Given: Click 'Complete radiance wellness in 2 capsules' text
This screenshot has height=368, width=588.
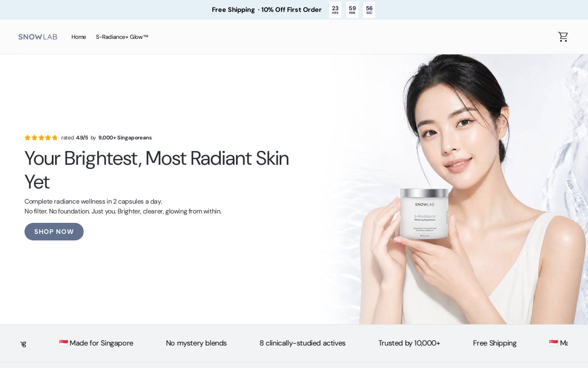Looking at the screenshot, I should [94, 202].
